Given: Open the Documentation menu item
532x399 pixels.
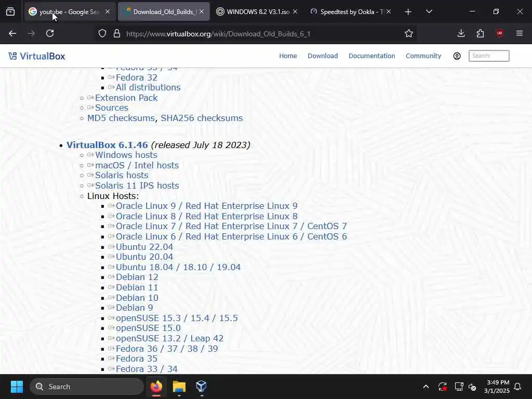Looking at the screenshot, I should click(x=372, y=56).
